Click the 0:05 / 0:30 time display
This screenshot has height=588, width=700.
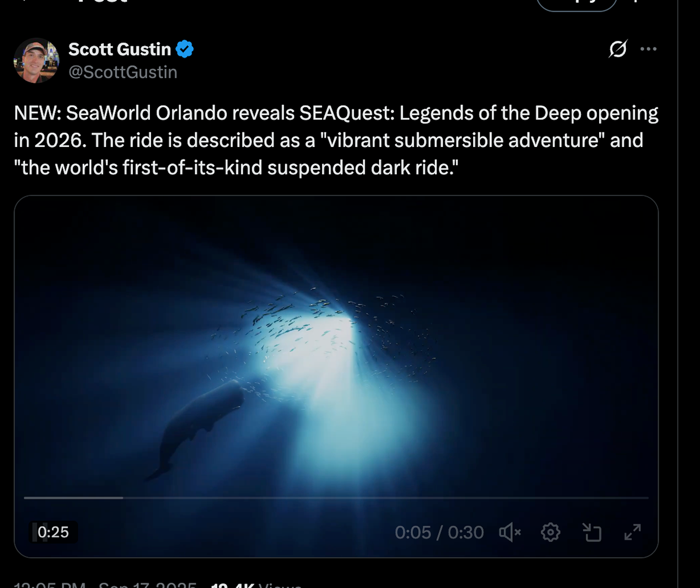click(439, 532)
